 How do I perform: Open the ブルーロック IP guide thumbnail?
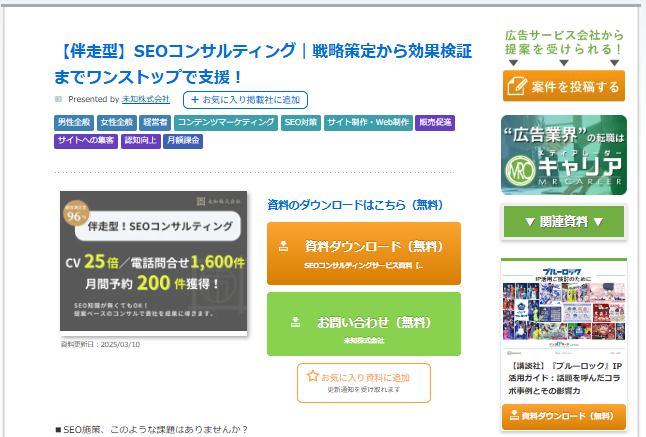click(564, 310)
